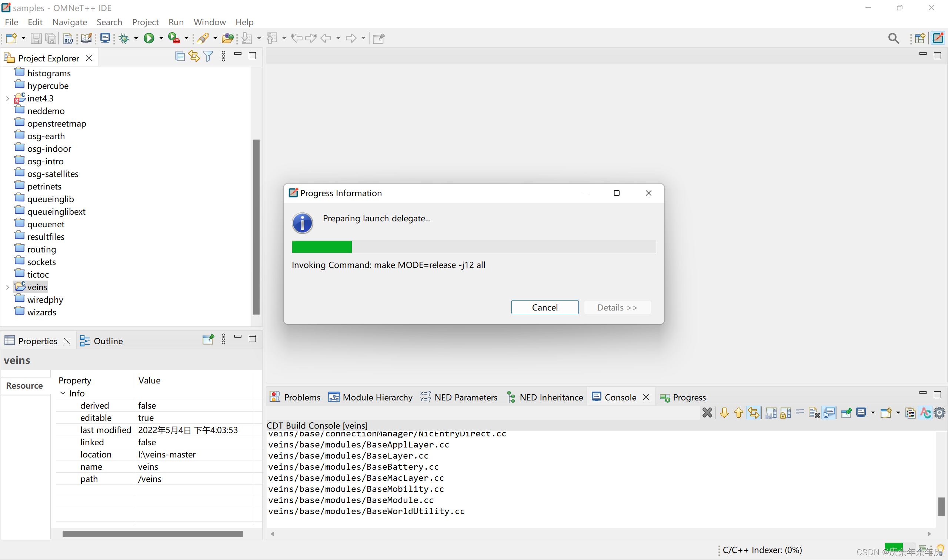
Task: Select the tictoc project folder
Action: point(38,274)
